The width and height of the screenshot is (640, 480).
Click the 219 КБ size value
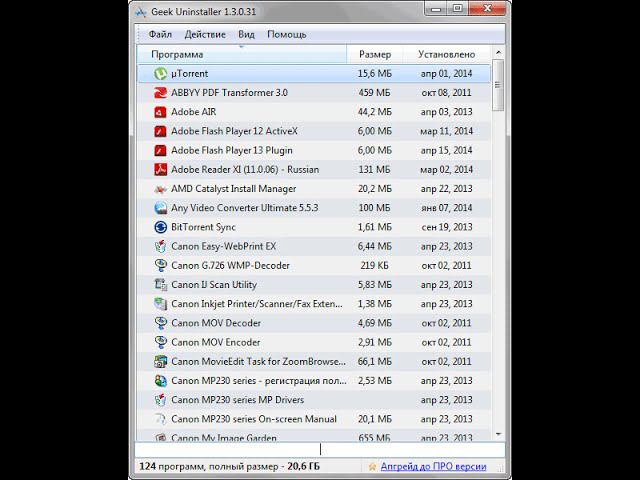pyautogui.click(x=374, y=265)
